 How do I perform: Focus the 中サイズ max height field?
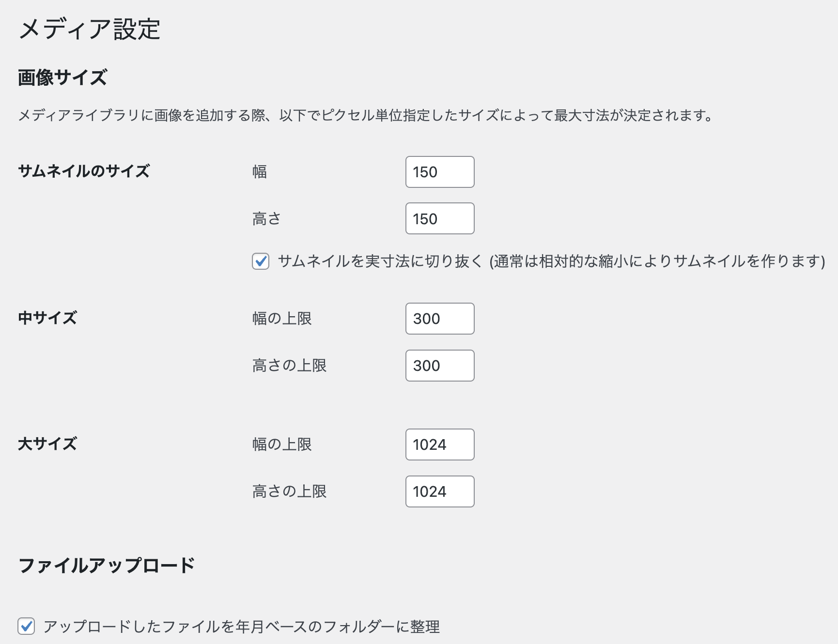point(439,366)
